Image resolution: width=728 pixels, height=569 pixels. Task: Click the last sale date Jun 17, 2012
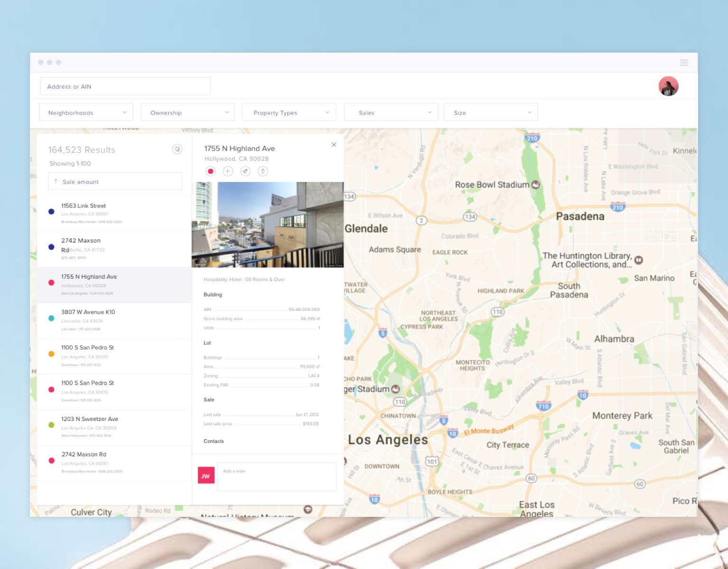click(x=307, y=414)
